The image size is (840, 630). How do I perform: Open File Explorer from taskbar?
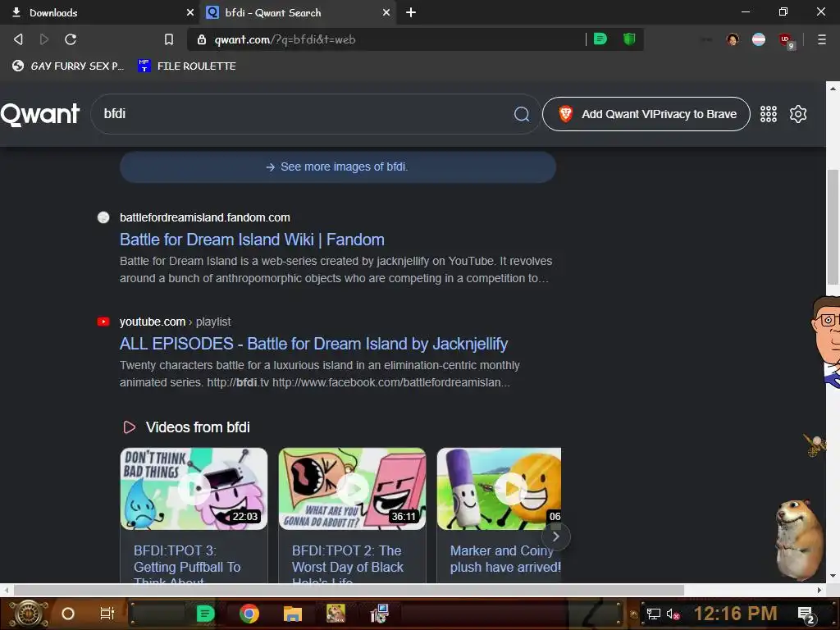pos(293,614)
